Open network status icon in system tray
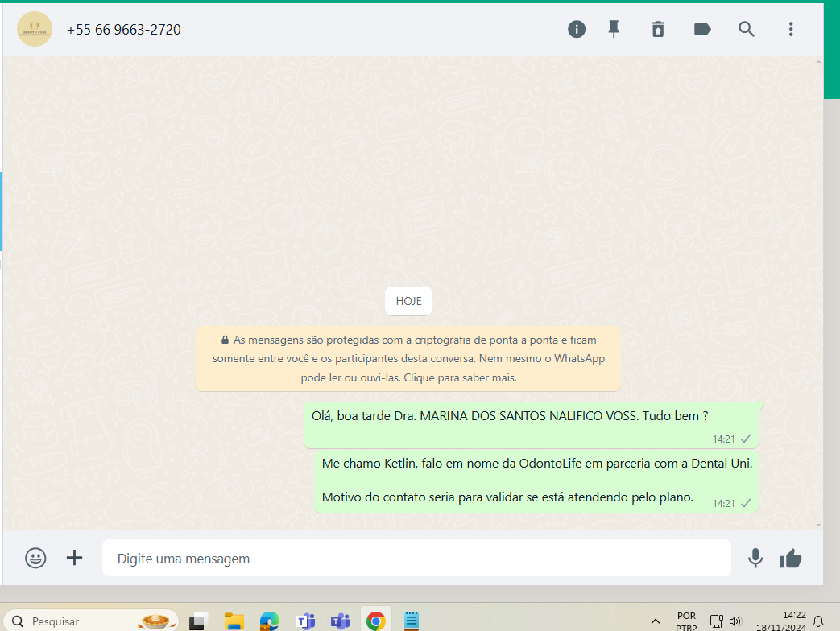Viewport: 840px width, 631px height. coord(717,621)
